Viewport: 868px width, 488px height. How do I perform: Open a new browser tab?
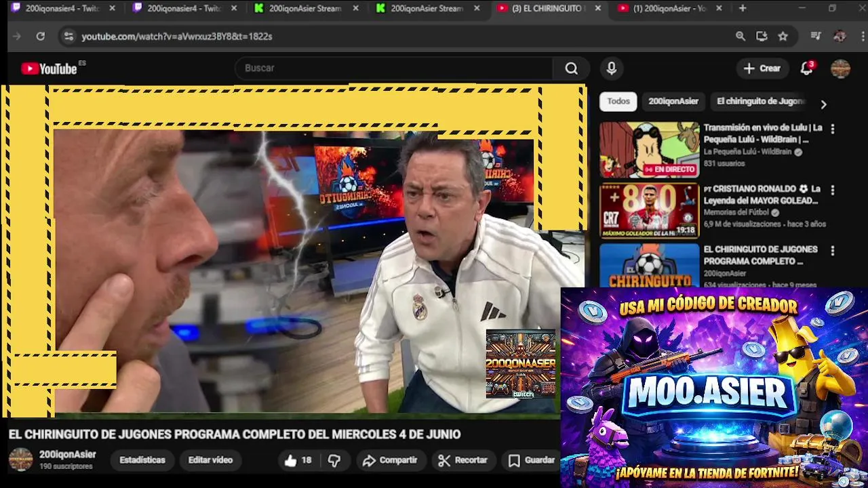(743, 8)
